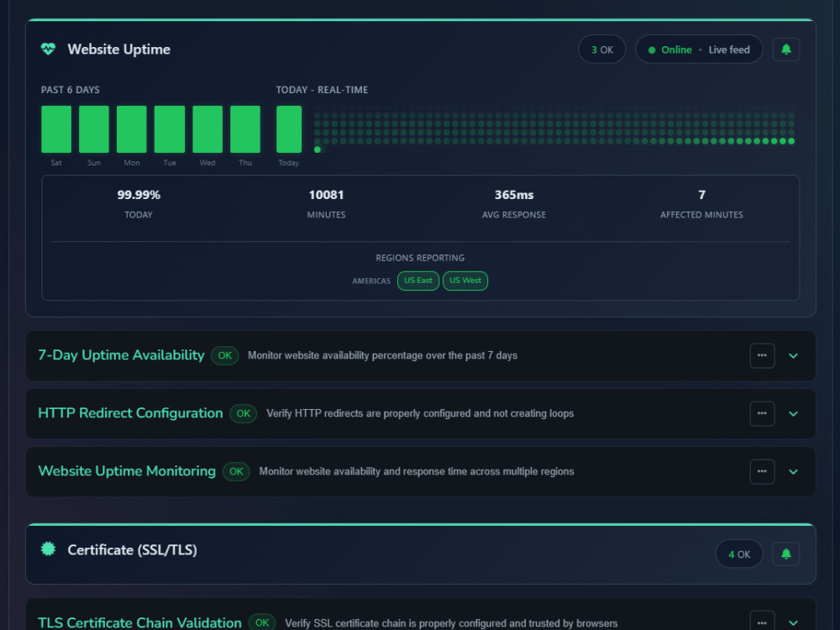Select the Thu uptime bar
The width and height of the screenshot is (840, 630).
[245, 129]
